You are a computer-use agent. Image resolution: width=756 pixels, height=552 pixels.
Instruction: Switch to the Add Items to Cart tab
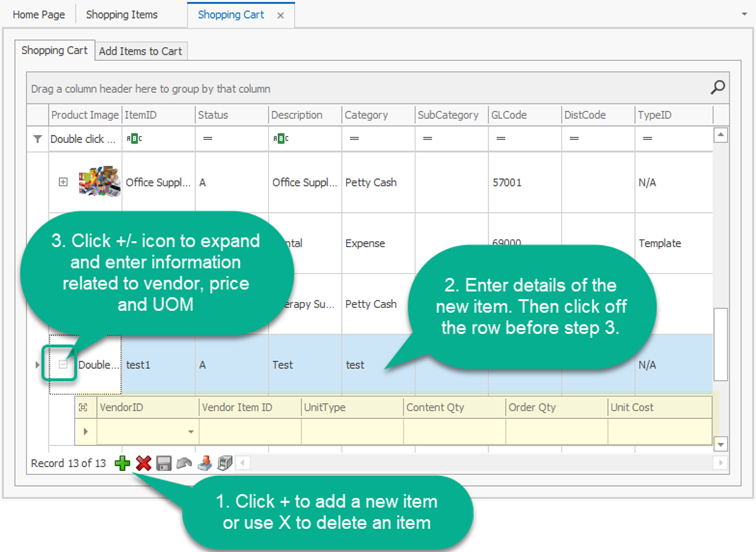click(x=140, y=51)
